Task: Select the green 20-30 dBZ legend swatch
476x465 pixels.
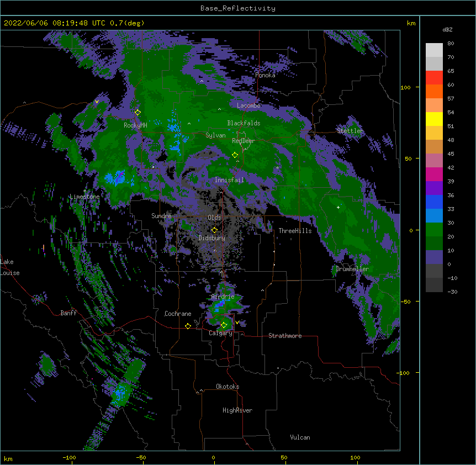Action: point(434,230)
